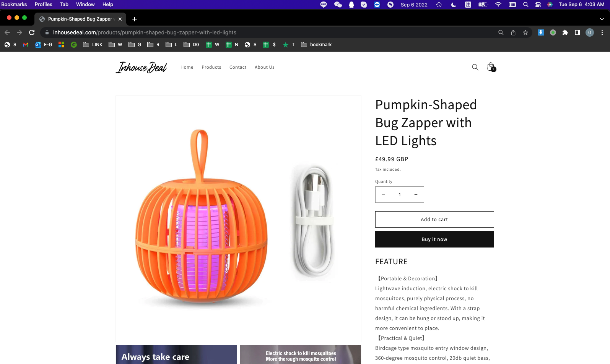Image resolution: width=610 pixels, height=364 pixels.
Task: Expand the LINK bookmarks folder
Action: pos(93,45)
